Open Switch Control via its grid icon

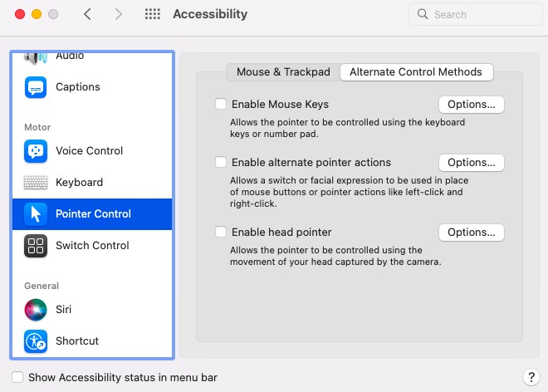[36, 246]
